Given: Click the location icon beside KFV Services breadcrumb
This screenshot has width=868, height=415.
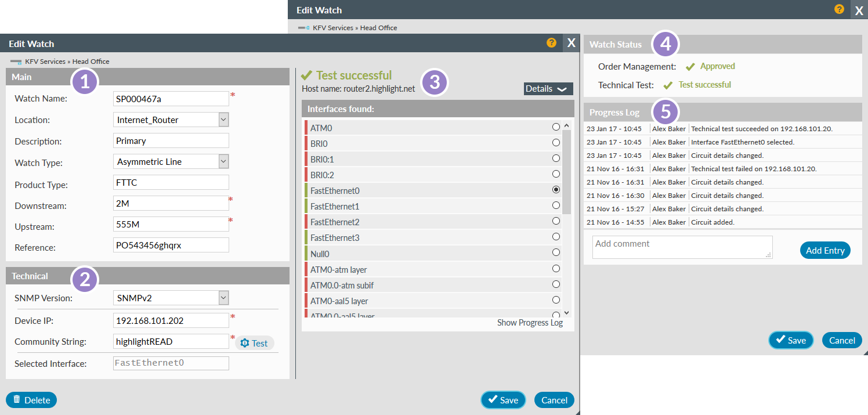Looking at the screenshot, I should tap(16, 62).
